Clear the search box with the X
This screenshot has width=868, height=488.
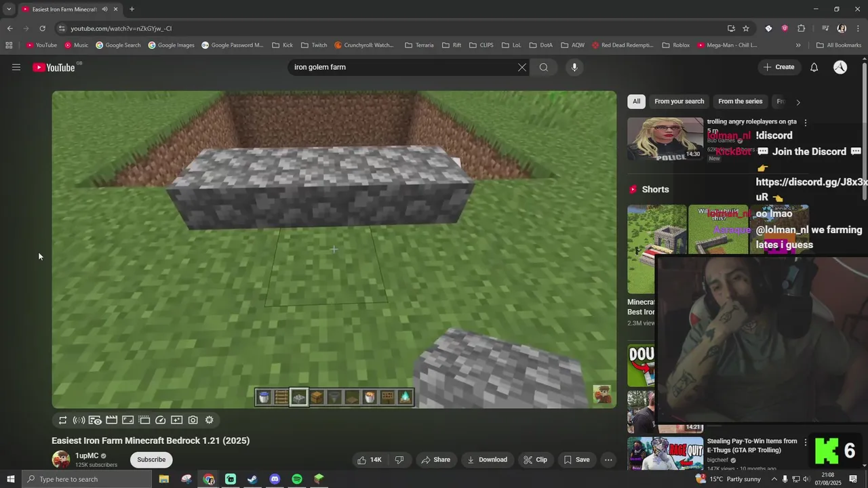521,67
